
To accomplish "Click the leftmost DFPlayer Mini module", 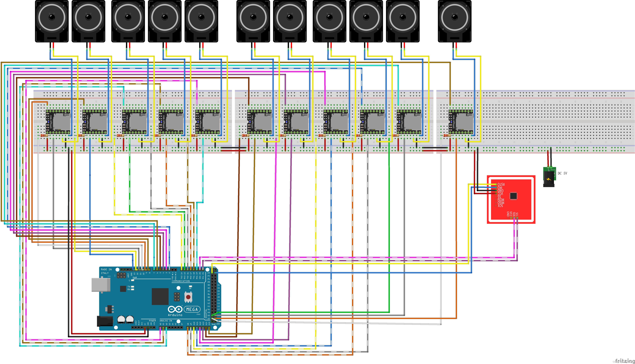I will click(58, 122).
